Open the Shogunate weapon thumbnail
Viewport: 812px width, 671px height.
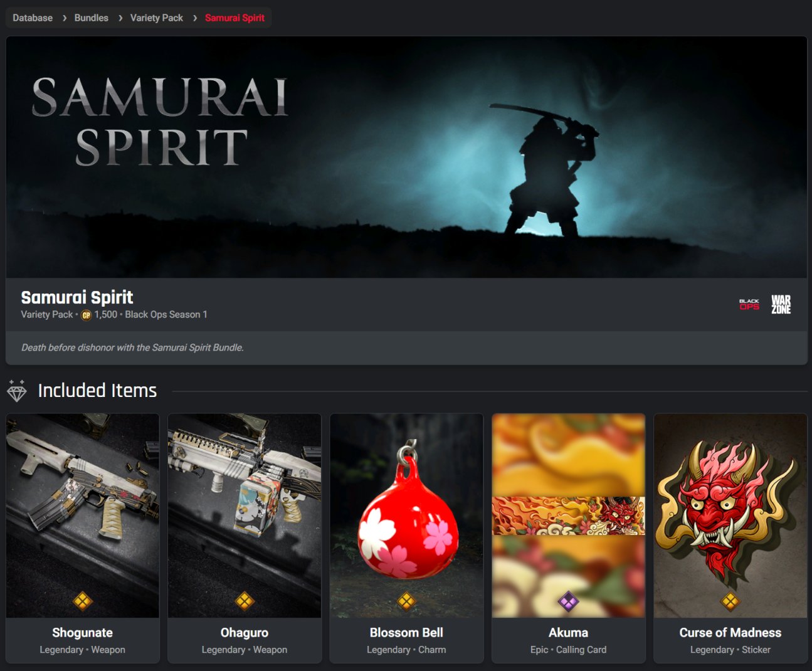[83, 515]
